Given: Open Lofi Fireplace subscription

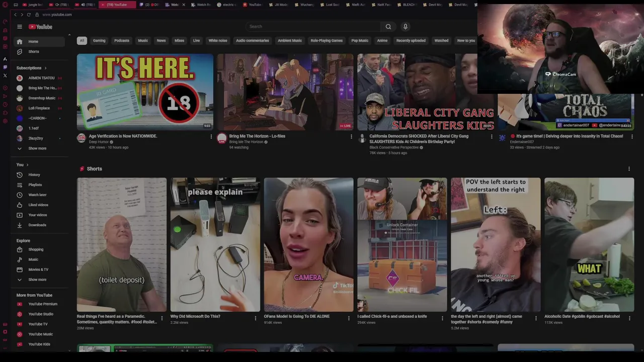Looking at the screenshot, I should (39, 108).
